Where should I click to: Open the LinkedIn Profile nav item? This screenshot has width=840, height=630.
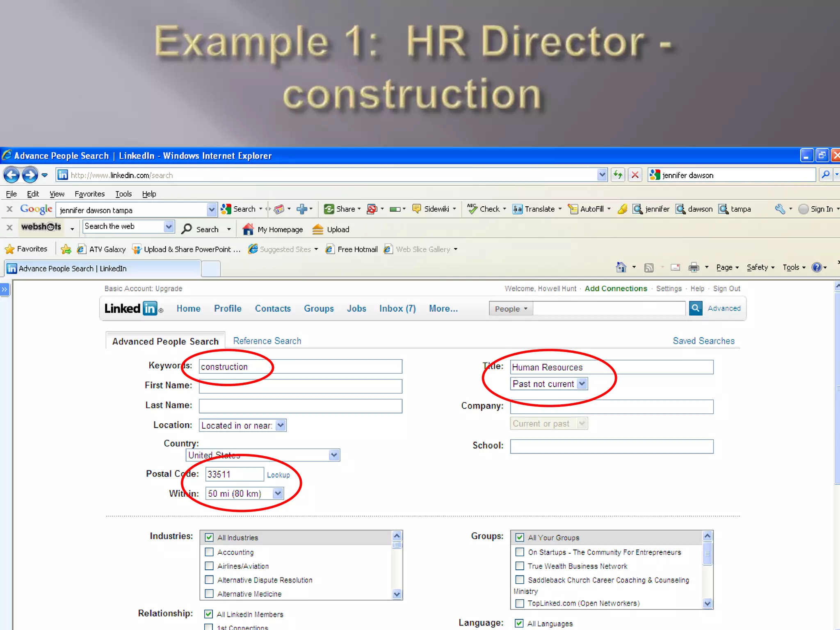click(228, 308)
